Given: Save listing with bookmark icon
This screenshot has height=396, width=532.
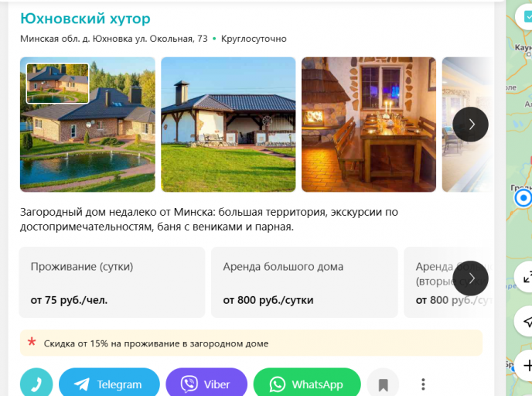Looking at the screenshot, I should point(383,384).
